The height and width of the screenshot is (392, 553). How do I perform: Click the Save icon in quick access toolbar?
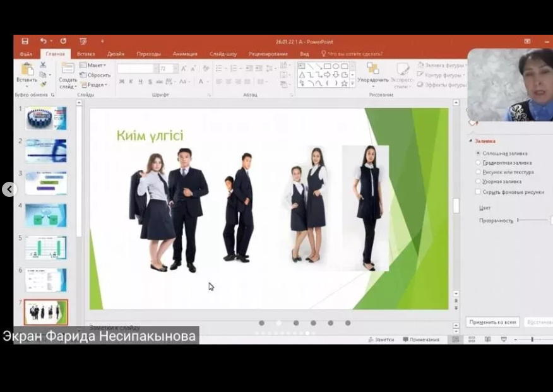click(x=25, y=41)
